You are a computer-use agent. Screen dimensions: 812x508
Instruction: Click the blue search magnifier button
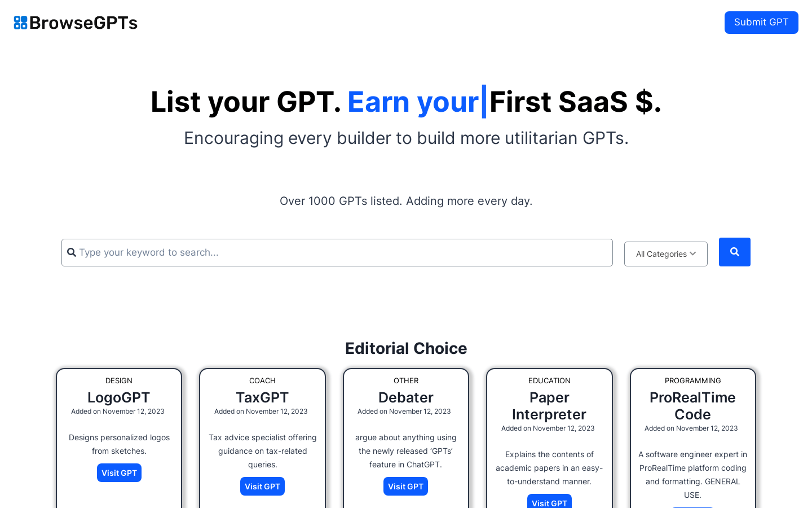[x=734, y=252]
